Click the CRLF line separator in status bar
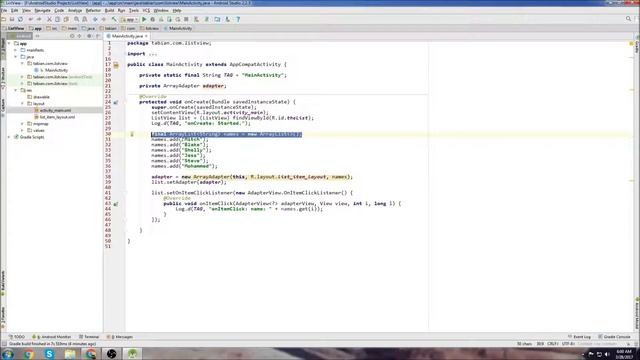 click(x=553, y=344)
